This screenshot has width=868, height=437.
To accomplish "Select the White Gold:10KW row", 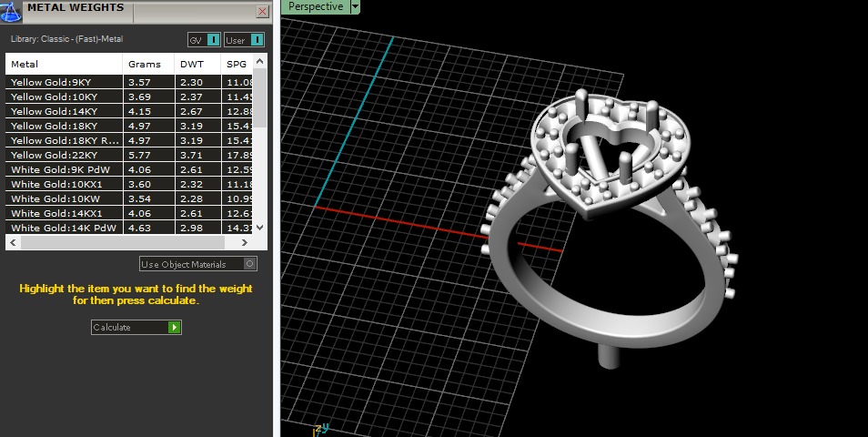I will point(129,198).
